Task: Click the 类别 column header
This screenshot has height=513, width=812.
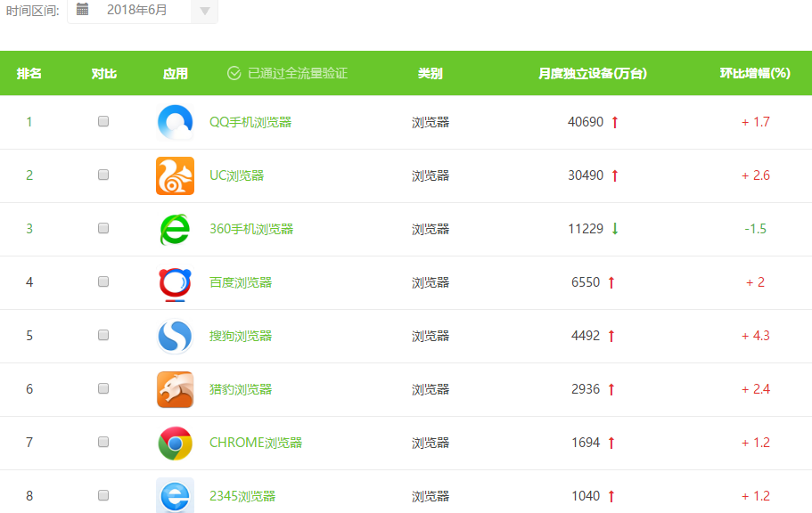Action: click(431, 74)
